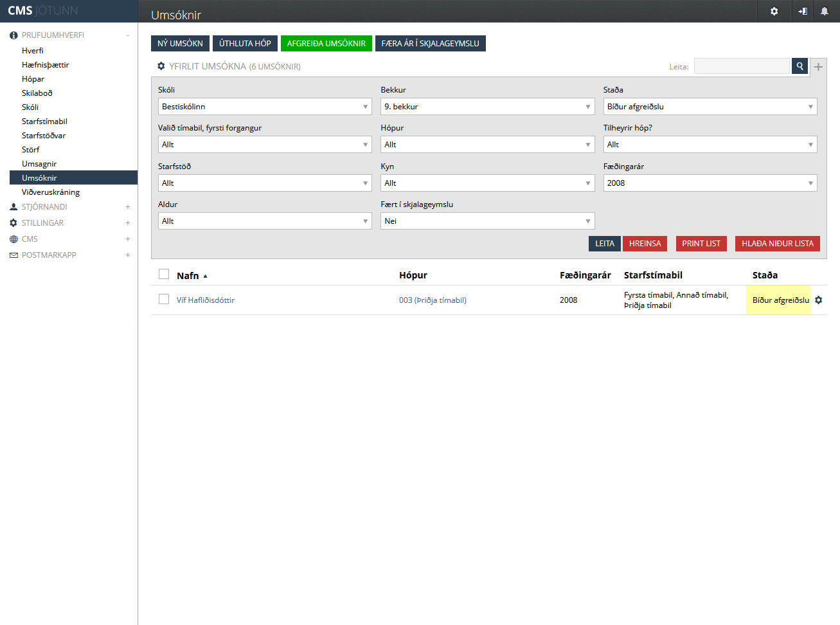Go to Viðveruskráning in sidebar
This screenshot has width=840, height=625.
pos(51,192)
